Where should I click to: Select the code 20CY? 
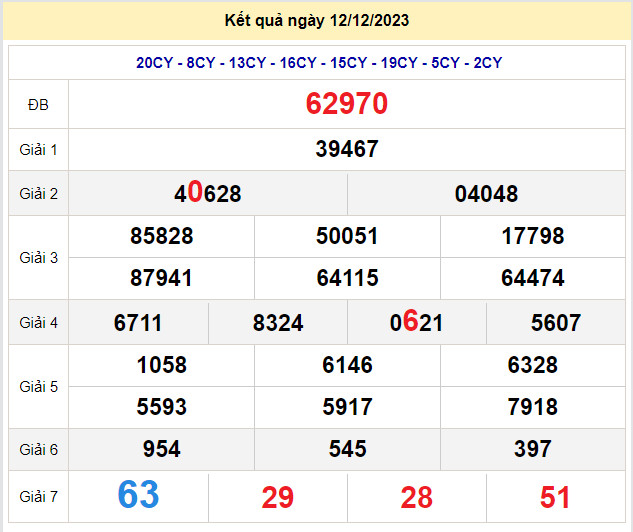155,63
